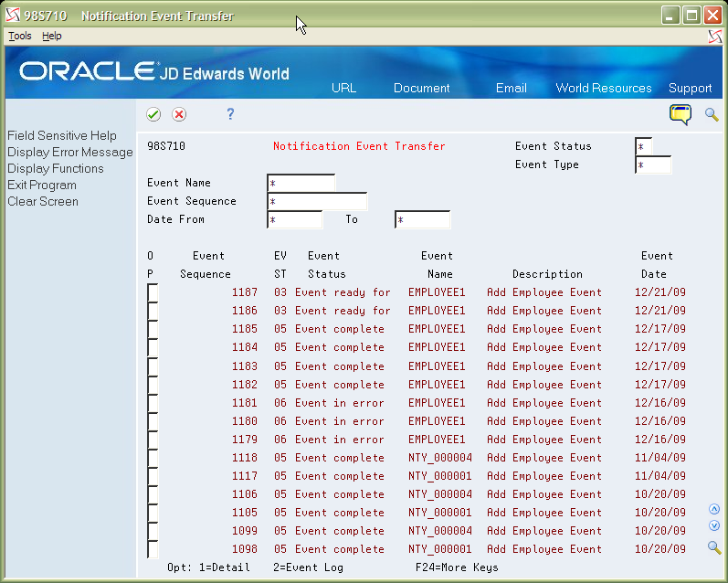
Task: Click the option field for sequence 1098
Action: [x=153, y=549]
